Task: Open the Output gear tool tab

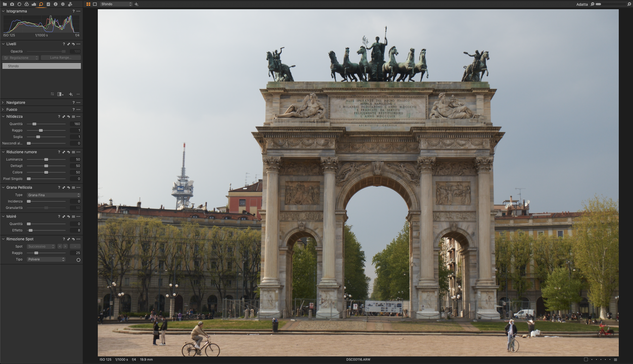Action: pos(63,4)
